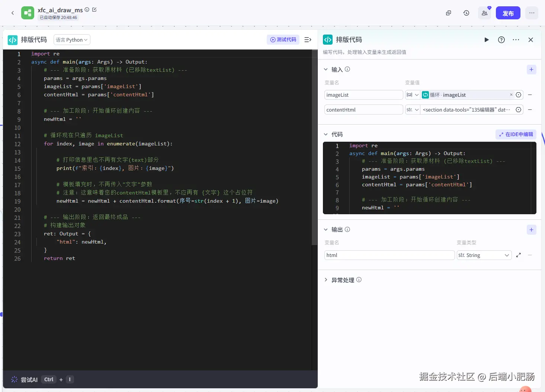The height and width of the screenshot is (392, 545).
Task: Collapse the 输入 section
Action: tap(326, 69)
